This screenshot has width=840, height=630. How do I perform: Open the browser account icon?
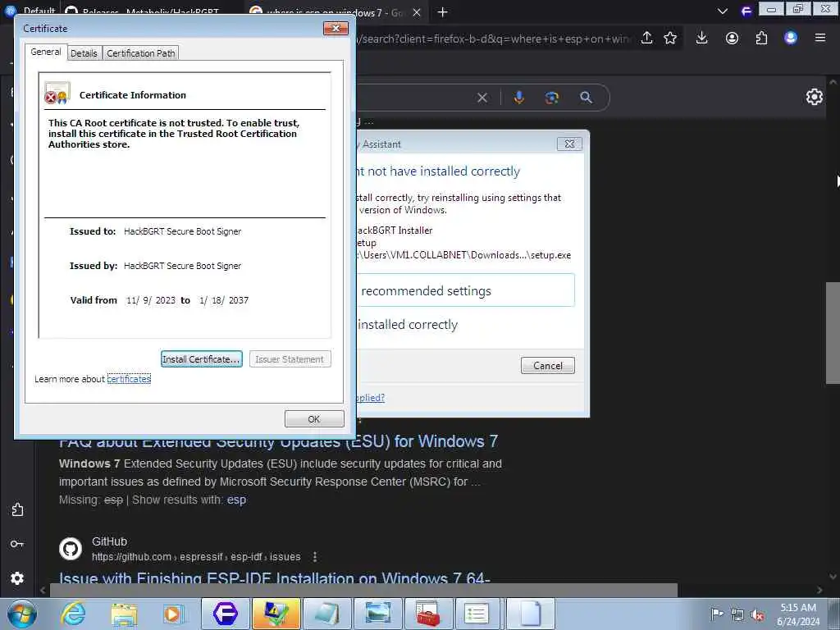[x=732, y=38]
